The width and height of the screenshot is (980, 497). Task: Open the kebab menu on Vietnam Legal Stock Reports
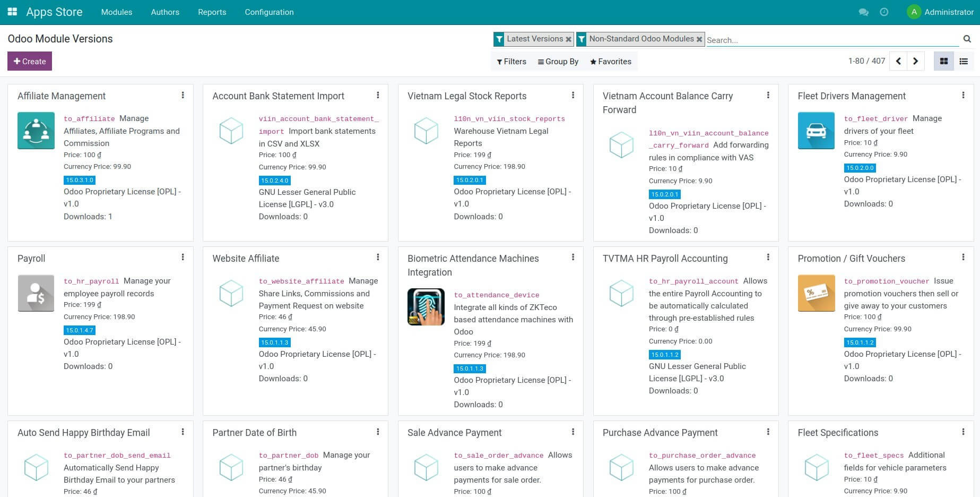[x=573, y=95]
